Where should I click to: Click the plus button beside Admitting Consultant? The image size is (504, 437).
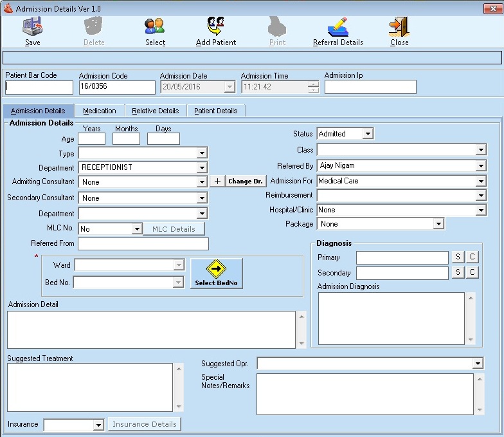coord(217,181)
